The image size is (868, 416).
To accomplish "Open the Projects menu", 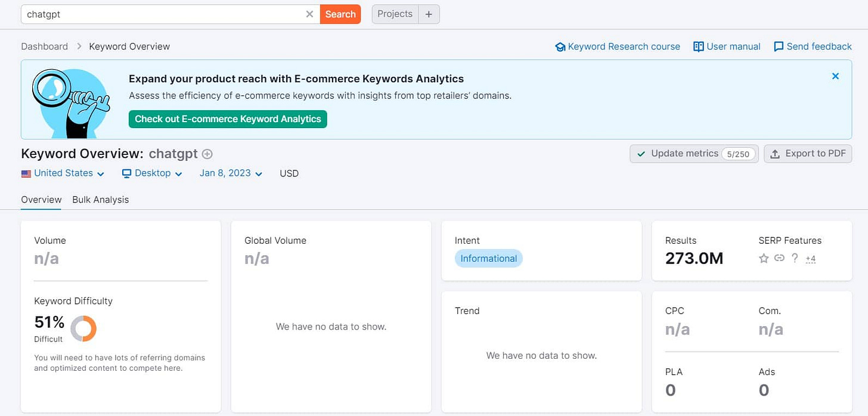I will pyautogui.click(x=395, y=14).
